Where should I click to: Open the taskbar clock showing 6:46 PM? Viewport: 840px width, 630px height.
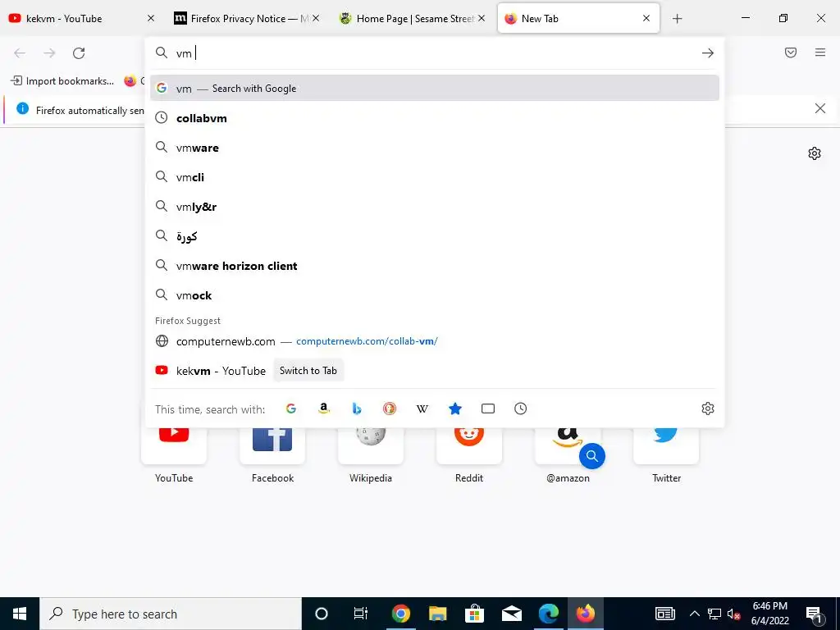point(769,614)
